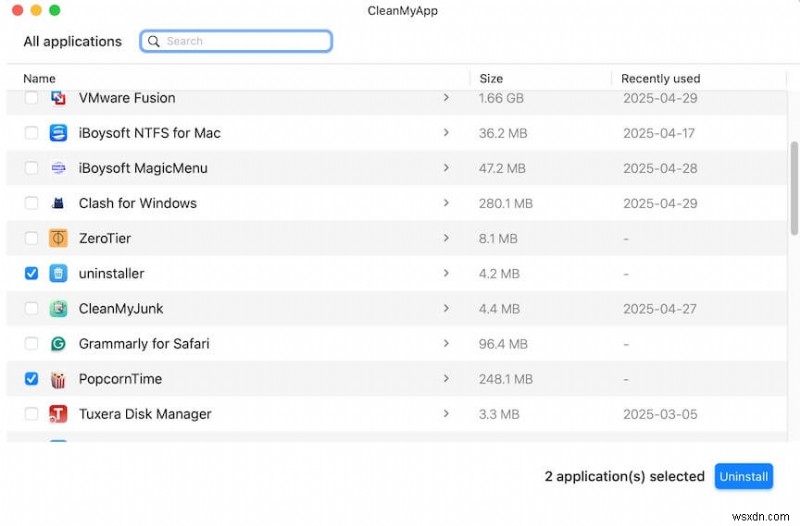Click the 2 application(s) selected text

[x=624, y=477]
